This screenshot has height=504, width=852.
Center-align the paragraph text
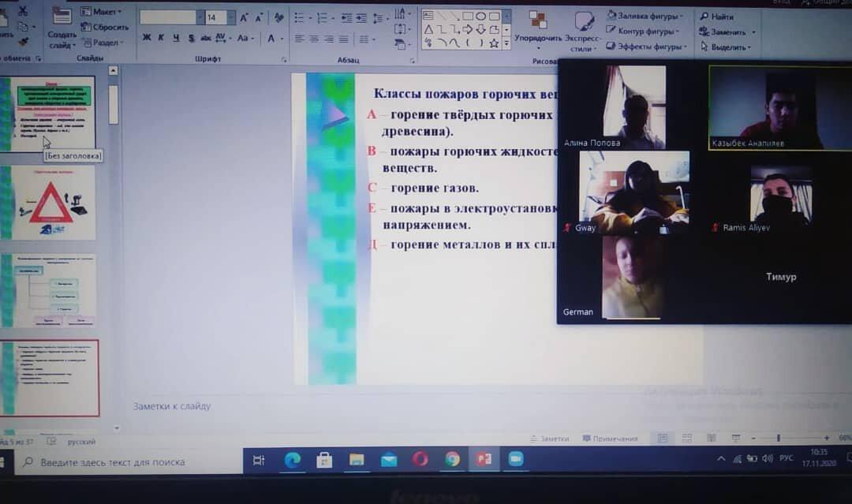point(313,39)
